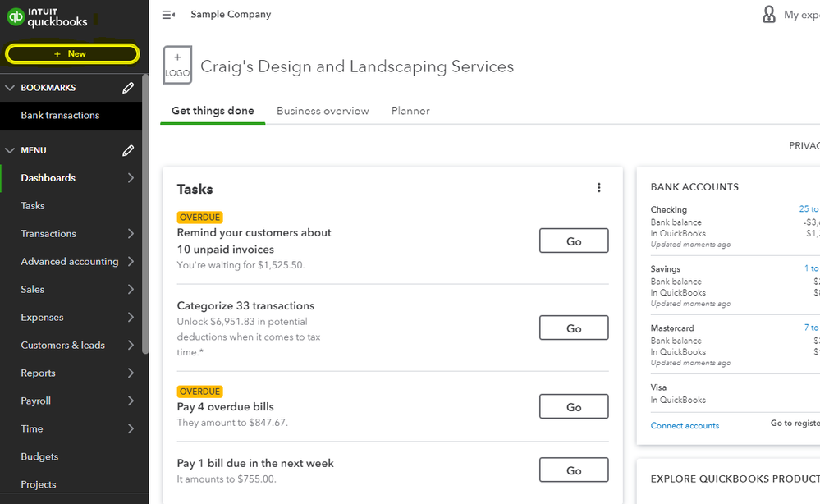Open Mastercard 7 to review link

tap(812, 328)
